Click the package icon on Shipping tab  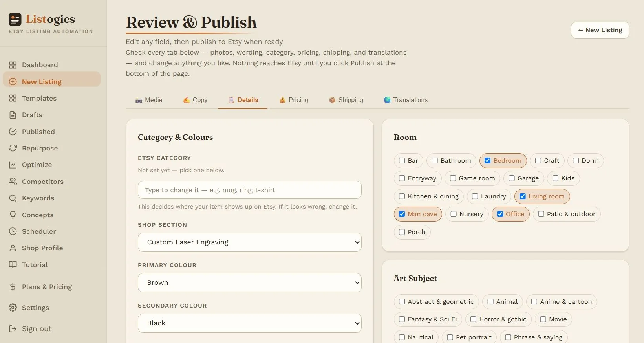point(332,100)
